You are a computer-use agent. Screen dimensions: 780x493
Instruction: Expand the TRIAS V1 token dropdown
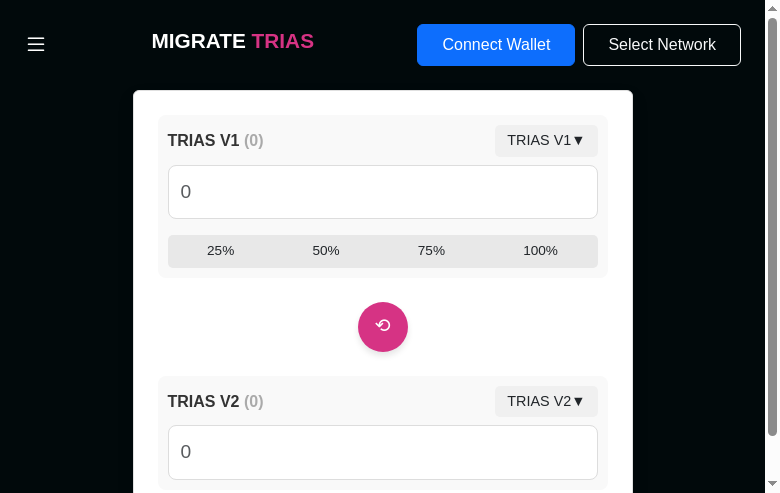[546, 141]
